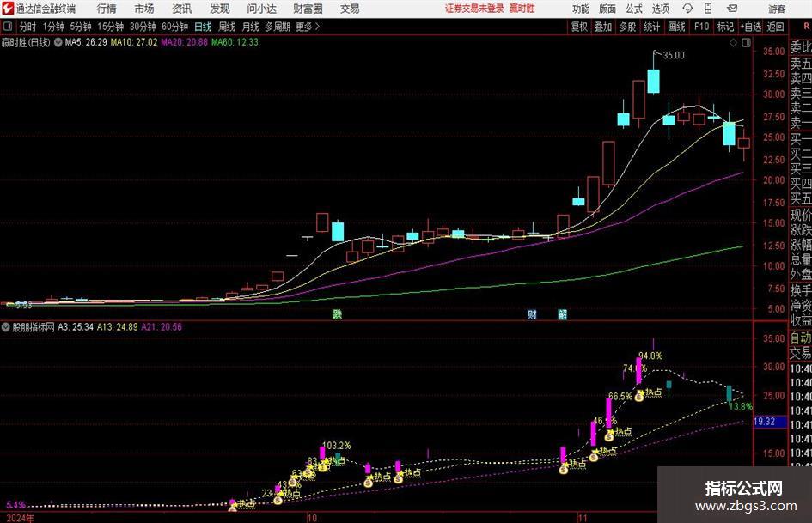This screenshot has width=812, height=523.
Task: Click the MA60: 12.33 indicator label
Action: (x=235, y=42)
